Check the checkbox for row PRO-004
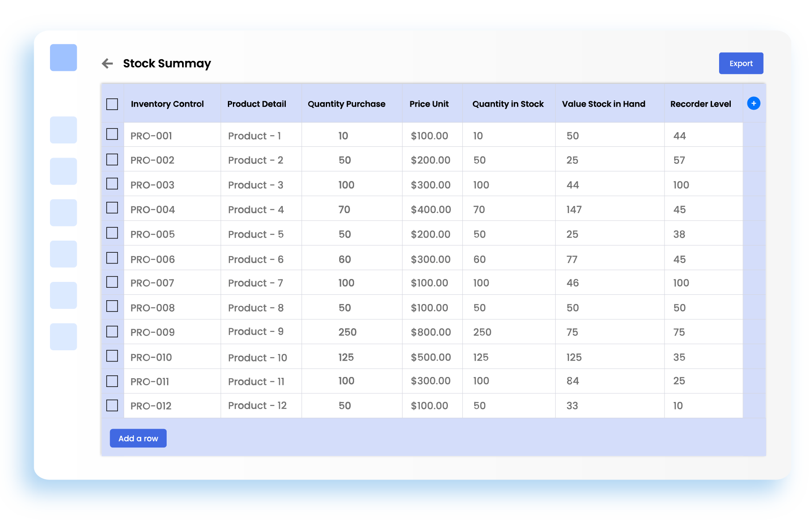Viewport: 812px width, 520px height. pos(112,209)
